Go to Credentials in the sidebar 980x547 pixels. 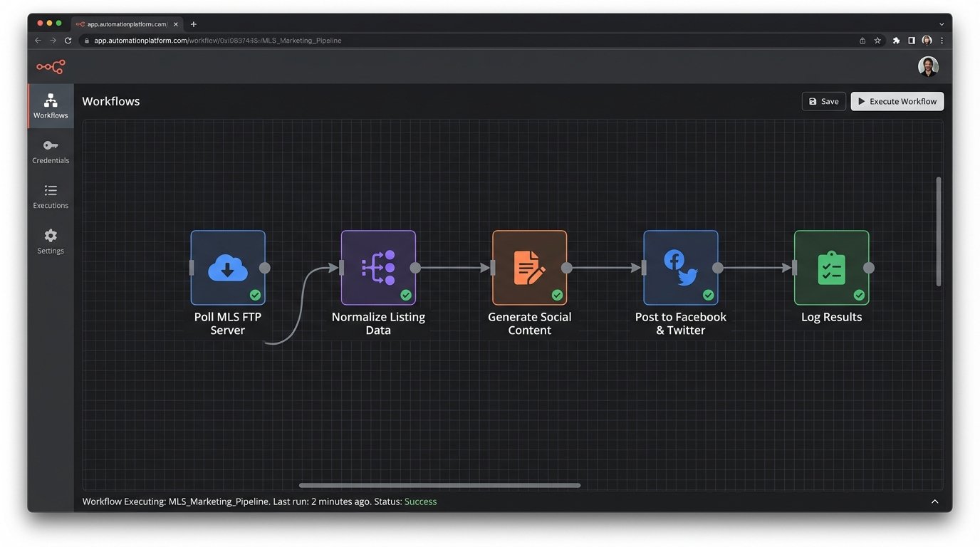coord(51,152)
